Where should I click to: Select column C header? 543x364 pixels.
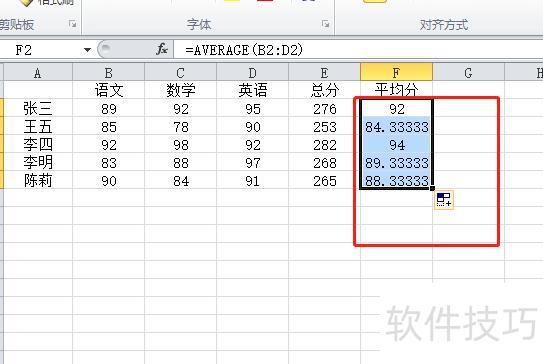coord(180,73)
